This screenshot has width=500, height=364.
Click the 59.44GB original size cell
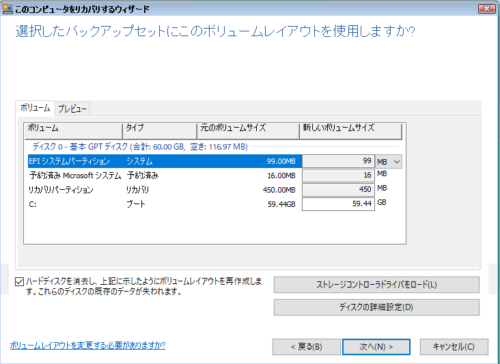281,204
